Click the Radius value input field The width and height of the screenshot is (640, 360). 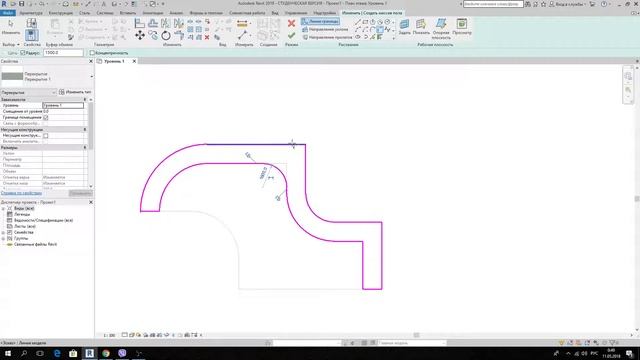(63, 53)
